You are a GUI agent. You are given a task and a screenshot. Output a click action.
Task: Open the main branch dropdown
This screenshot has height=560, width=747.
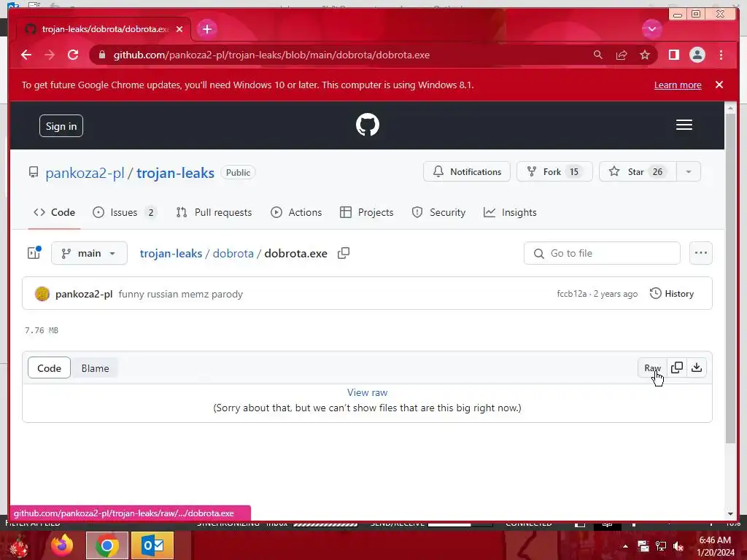click(x=89, y=253)
